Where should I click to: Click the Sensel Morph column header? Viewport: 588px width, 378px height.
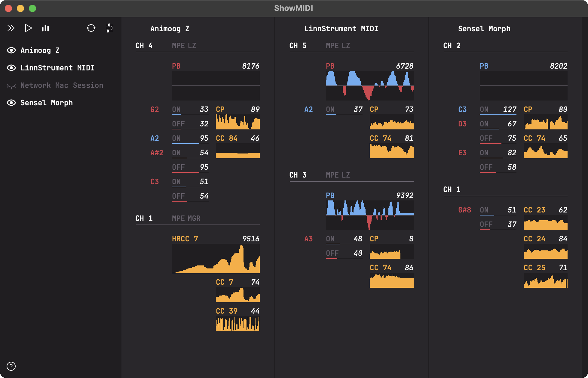(484, 29)
